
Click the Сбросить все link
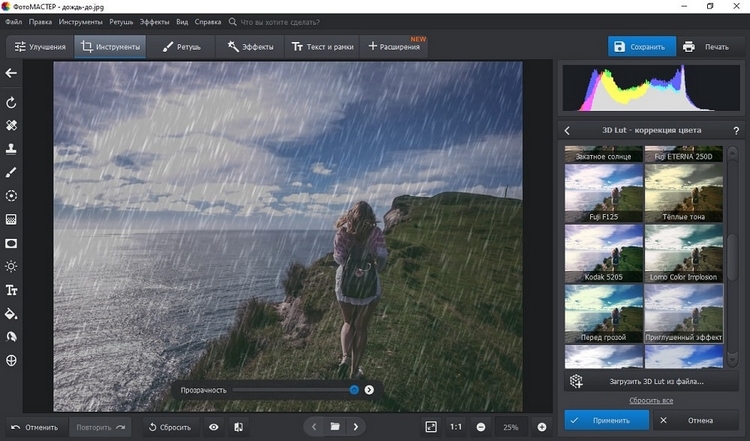[x=649, y=400]
